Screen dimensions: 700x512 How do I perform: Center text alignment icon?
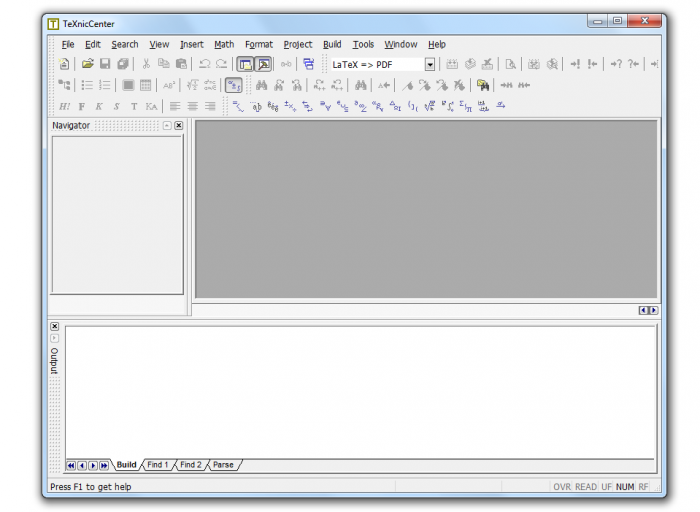pos(192,106)
